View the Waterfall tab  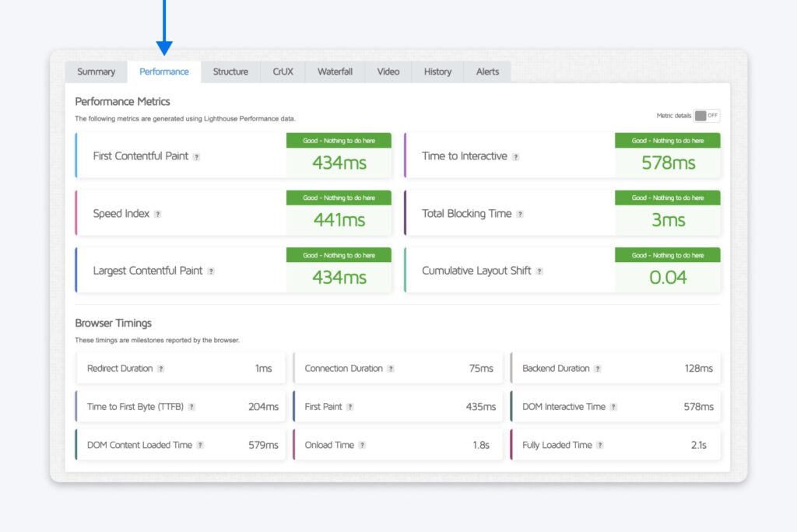click(334, 72)
